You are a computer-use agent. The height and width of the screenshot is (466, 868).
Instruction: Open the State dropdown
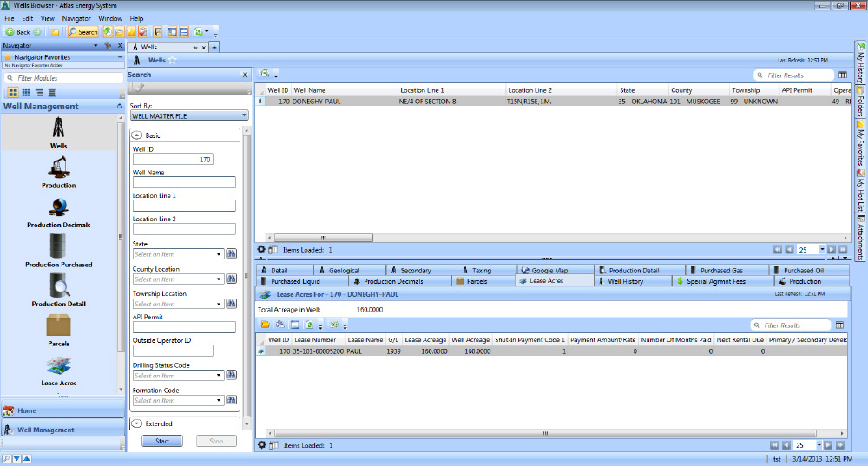coord(219,254)
